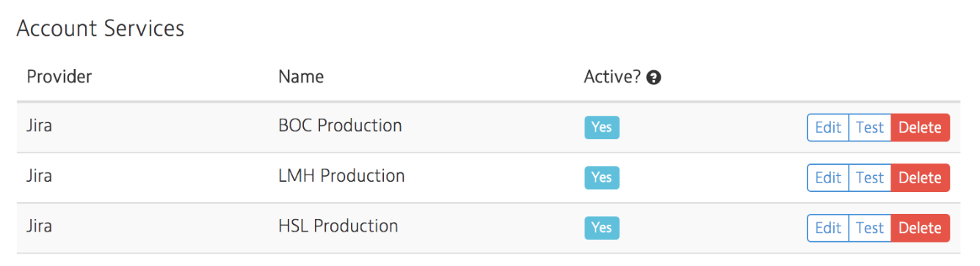Edit the LMH Production service
Image resolution: width=980 pixels, height=266 pixels.
coord(828,178)
